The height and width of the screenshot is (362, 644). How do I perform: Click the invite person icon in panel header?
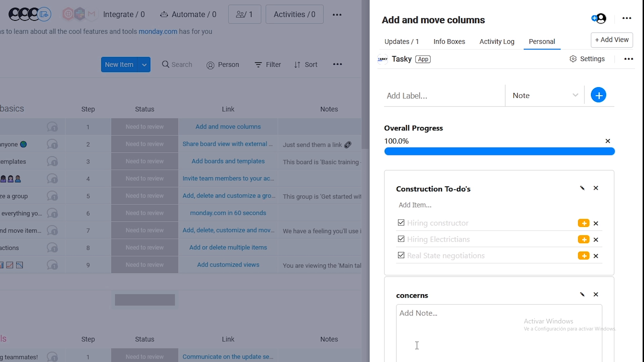click(599, 18)
